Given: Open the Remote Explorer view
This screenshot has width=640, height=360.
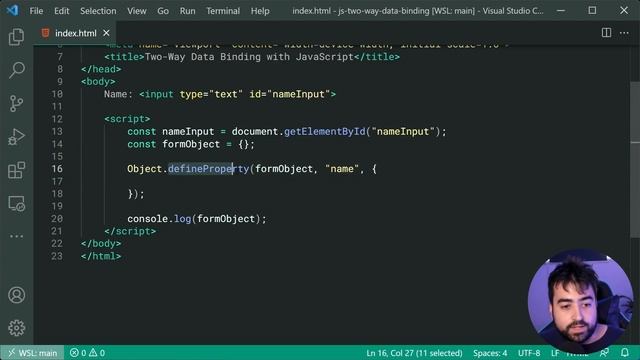Looking at the screenshot, I should 16,203.
